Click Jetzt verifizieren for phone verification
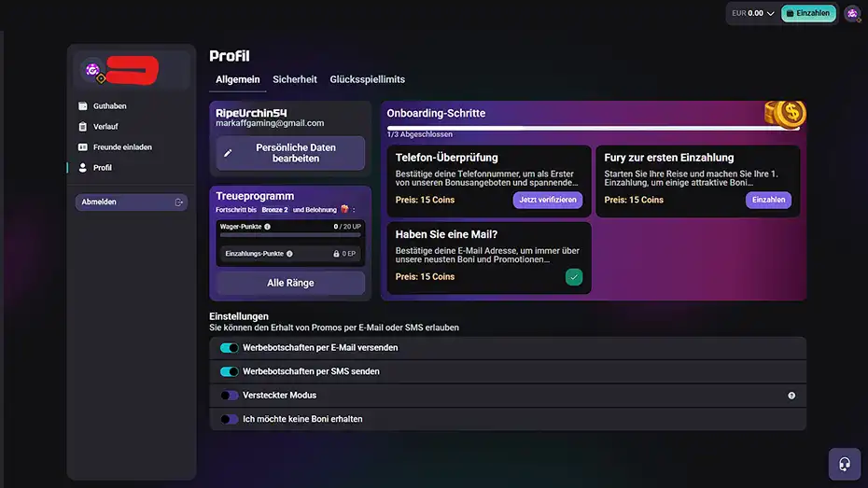The image size is (868, 488). click(x=547, y=200)
